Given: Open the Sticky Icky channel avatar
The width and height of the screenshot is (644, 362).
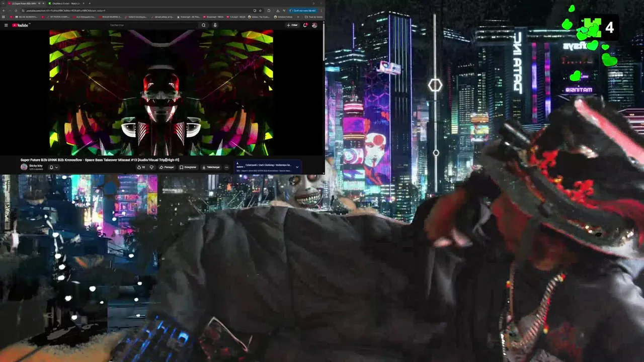Looking at the screenshot, I should tap(24, 167).
